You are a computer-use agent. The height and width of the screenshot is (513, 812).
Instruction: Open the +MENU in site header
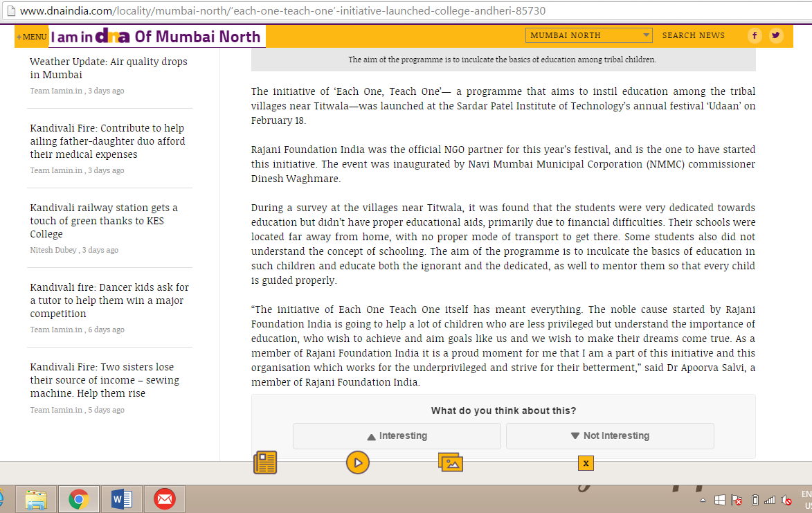[32, 37]
